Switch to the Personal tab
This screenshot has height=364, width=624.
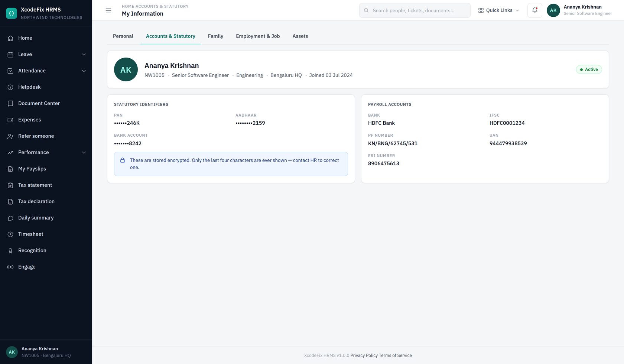123,36
